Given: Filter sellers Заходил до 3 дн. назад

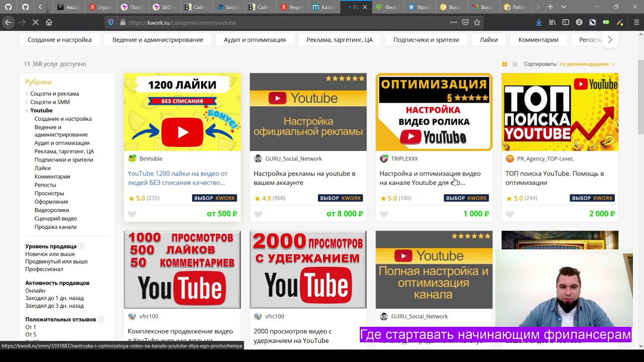Looking at the screenshot, I should coord(54,306).
